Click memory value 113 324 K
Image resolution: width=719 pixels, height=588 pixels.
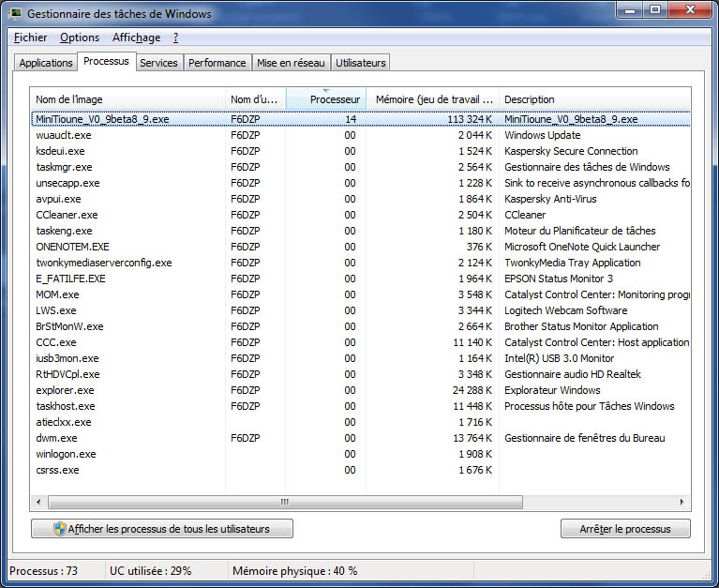[x=470, y=119]
